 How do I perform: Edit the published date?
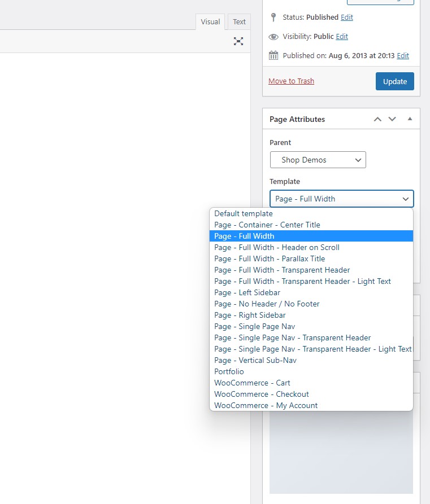(403, 56)
